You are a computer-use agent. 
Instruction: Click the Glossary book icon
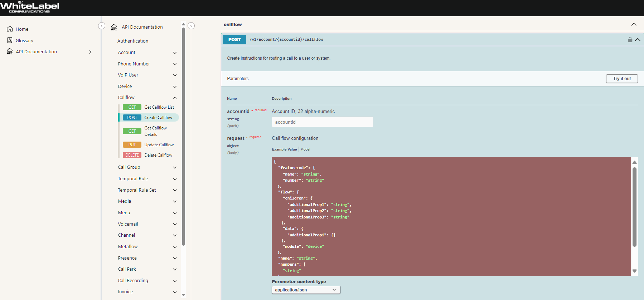point(10,40)
